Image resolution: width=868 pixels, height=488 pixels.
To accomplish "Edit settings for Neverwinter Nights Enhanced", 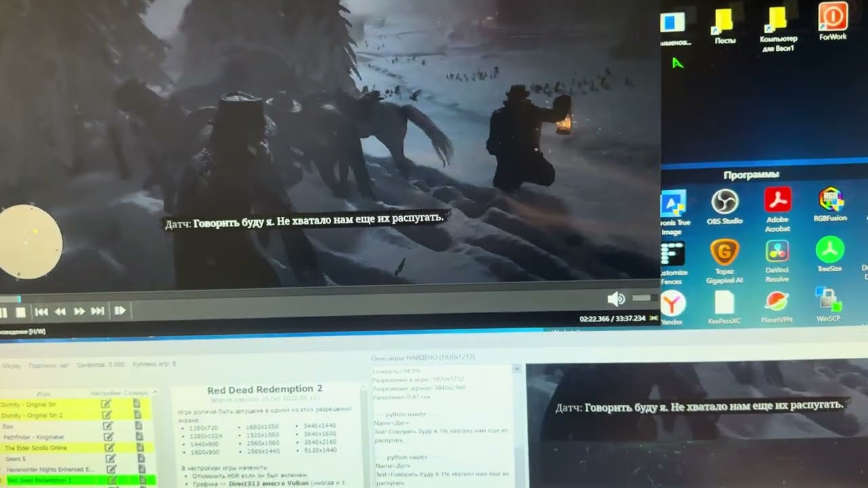I will click(x=111, y=469).
